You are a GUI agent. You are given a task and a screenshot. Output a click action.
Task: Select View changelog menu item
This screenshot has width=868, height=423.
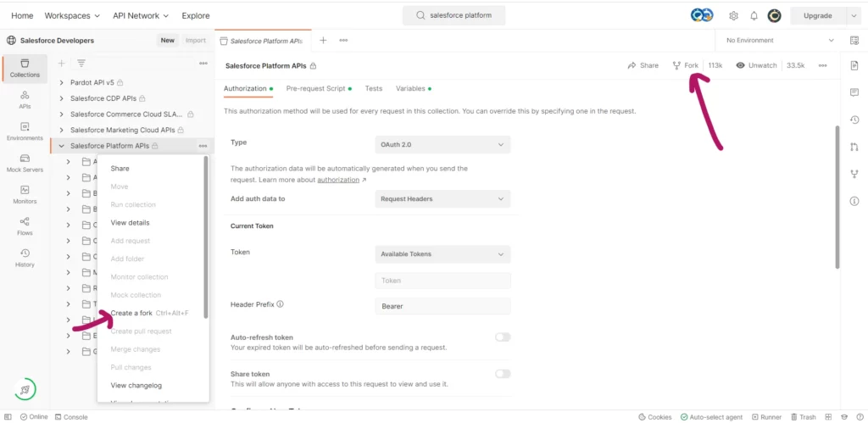tap(136, 386)
